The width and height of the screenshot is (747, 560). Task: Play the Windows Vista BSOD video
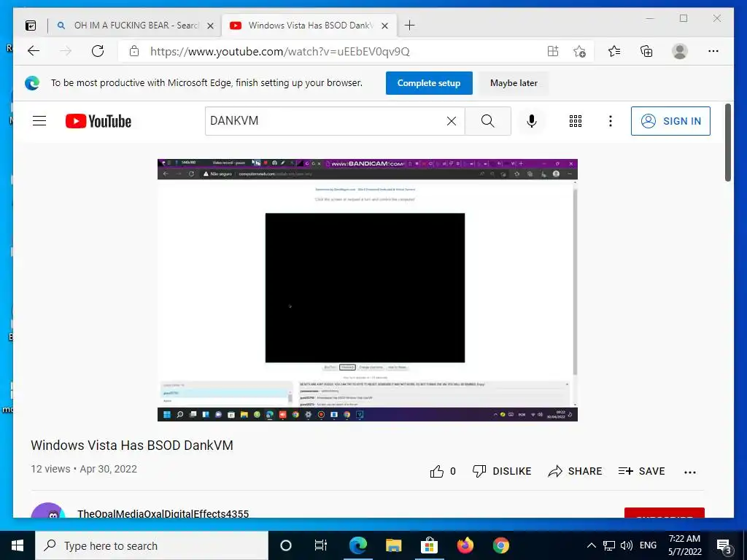tap(368, 290)
